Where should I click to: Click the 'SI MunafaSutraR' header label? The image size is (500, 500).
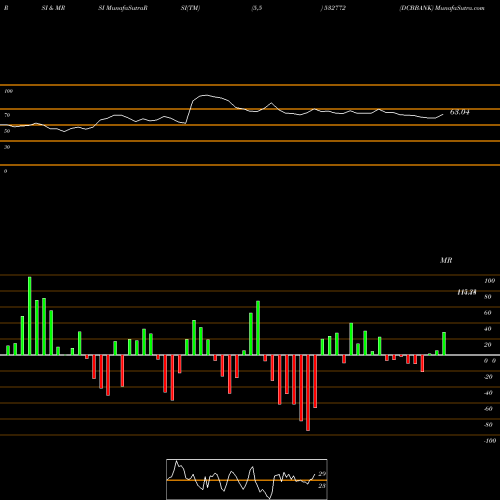tap(123, 8)
